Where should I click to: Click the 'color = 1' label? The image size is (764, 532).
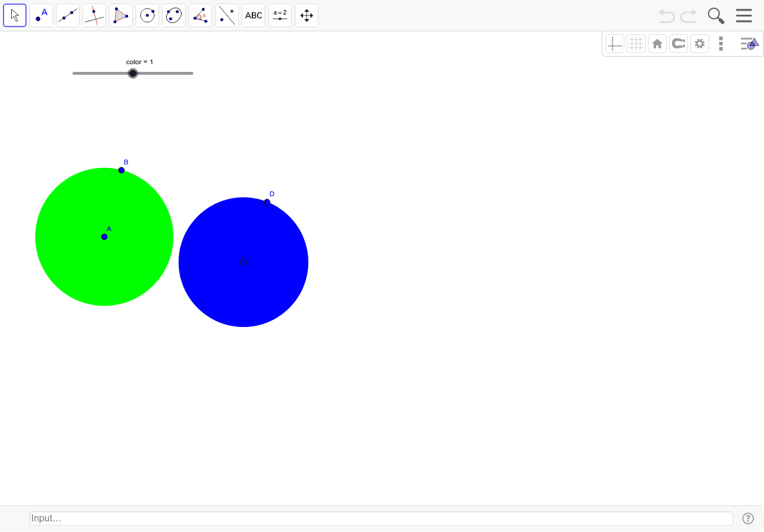[140, 62]
